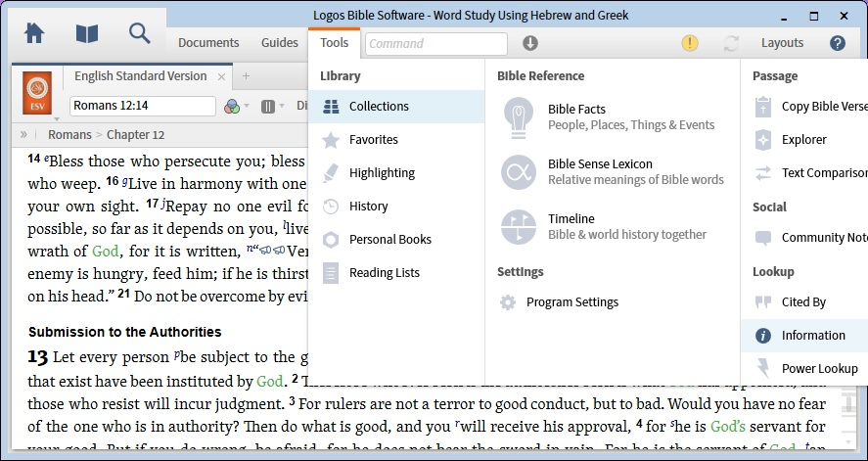
Task: Select Collections from the Library list
Action: click(x=379, y=107)
